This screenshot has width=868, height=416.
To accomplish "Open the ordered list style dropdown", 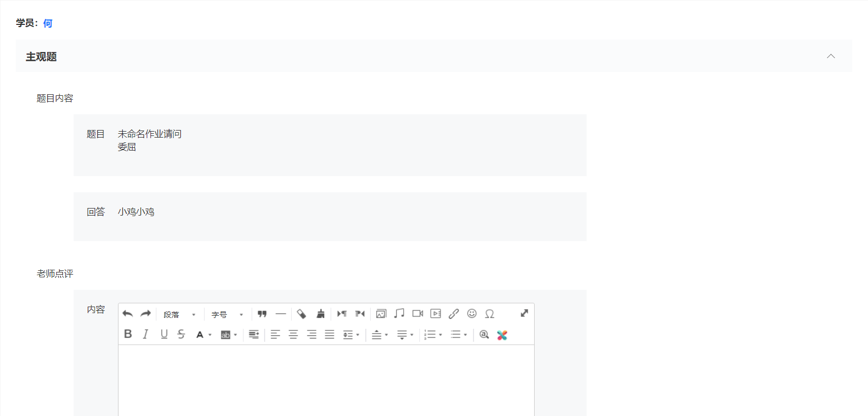I will click(x=433, y=335).
